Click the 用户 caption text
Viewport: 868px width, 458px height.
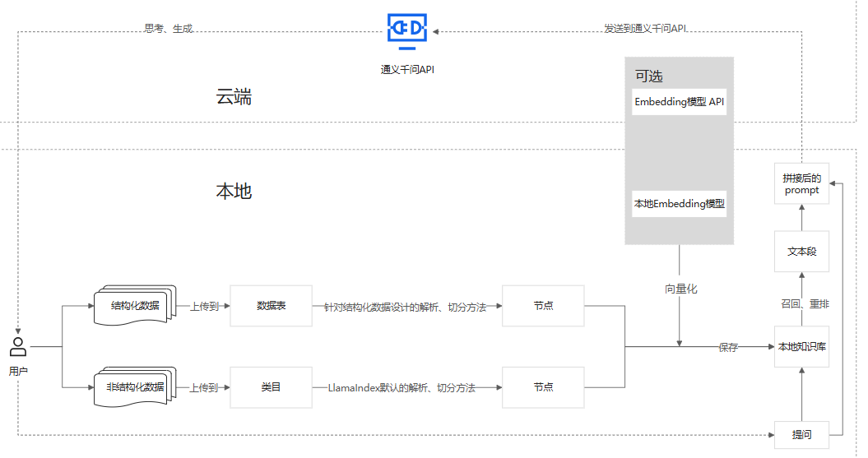[x=18, y=371]
